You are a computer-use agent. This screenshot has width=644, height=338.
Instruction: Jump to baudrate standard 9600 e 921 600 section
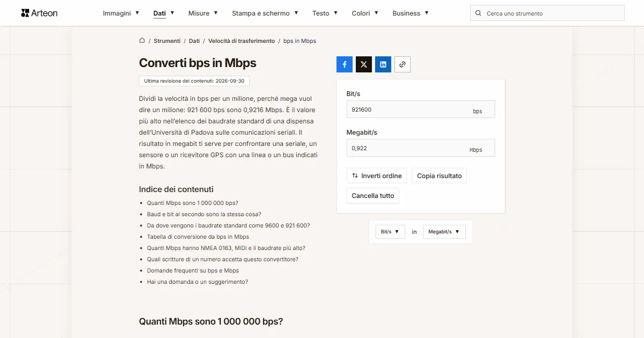pos(228,225)
